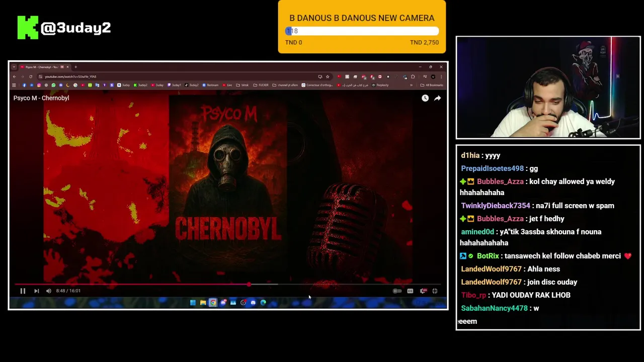Open Microsoft Edge from taskbar
This screenshot has height=362, width=644.
tap(263, 303)
